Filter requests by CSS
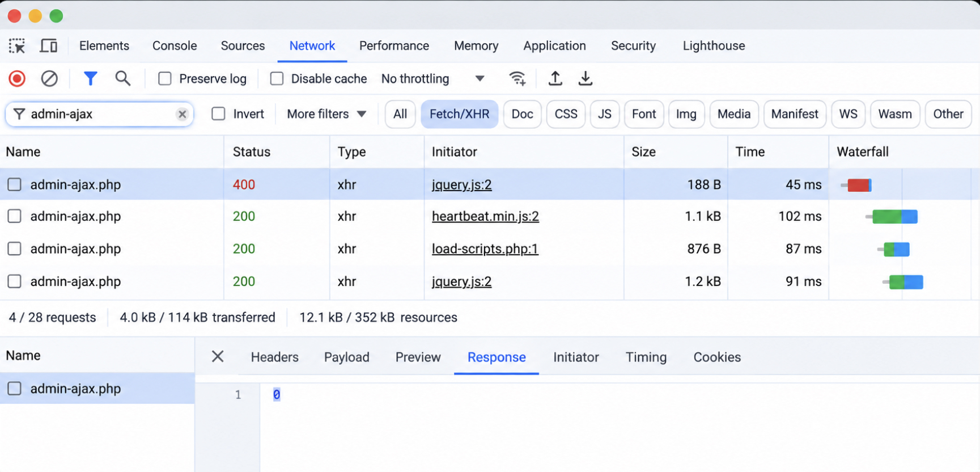Image resolution: width=980 pixels, height=472 pixels. coord(566,114)
